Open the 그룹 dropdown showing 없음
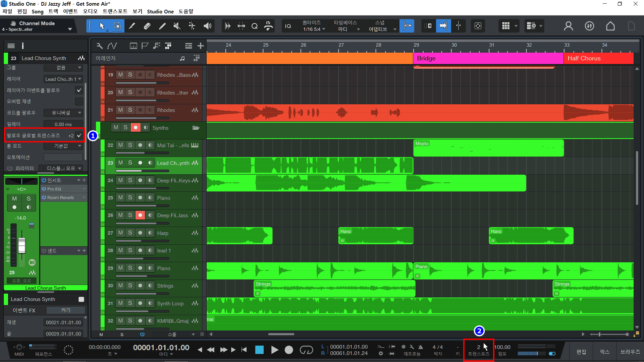644x362 pixels. (63, 68)
